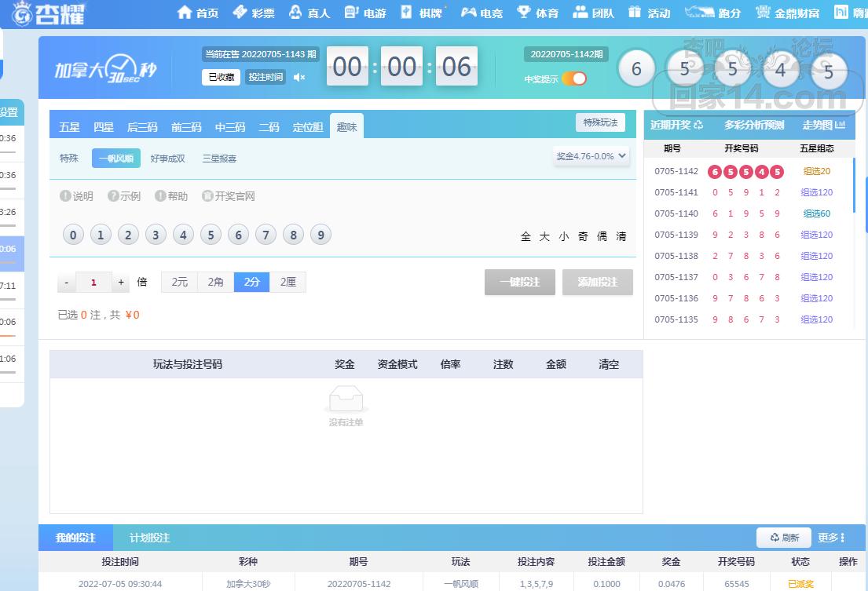Toggle the 中奖提示 switch off
The image size is (868, 591).
[574, 78]
